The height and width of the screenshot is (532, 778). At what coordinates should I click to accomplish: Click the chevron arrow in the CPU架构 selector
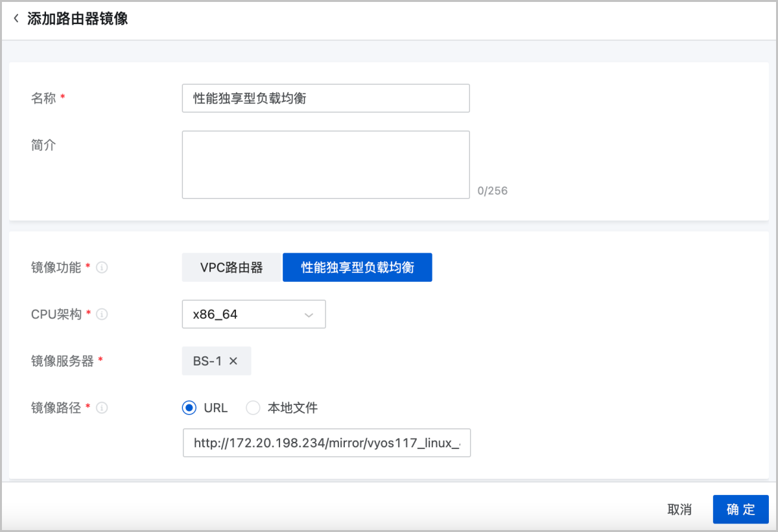(x=309, y=315)
